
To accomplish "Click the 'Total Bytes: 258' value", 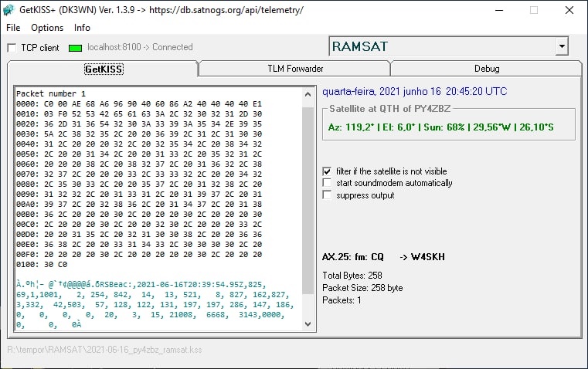I will pos(352,276).
